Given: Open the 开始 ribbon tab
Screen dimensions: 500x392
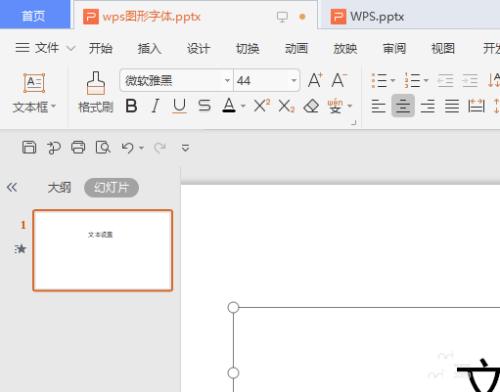Looking at the screenshot, I should (100, 49).
